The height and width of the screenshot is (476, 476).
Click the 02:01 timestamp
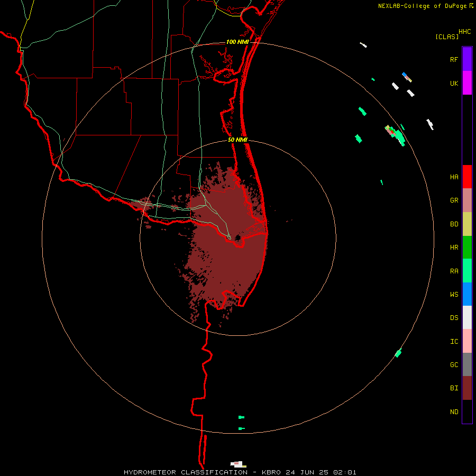pos(344,472)
